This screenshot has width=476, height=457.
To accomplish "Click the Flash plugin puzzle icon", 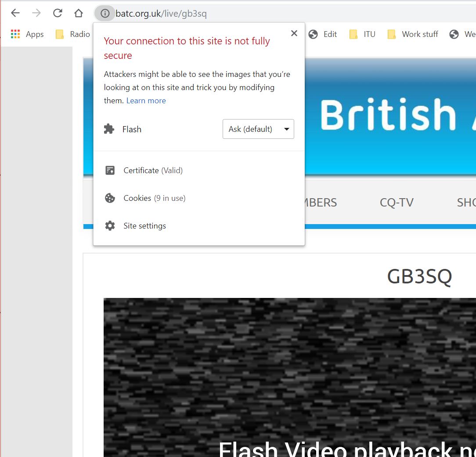I will tap(109, 129).
